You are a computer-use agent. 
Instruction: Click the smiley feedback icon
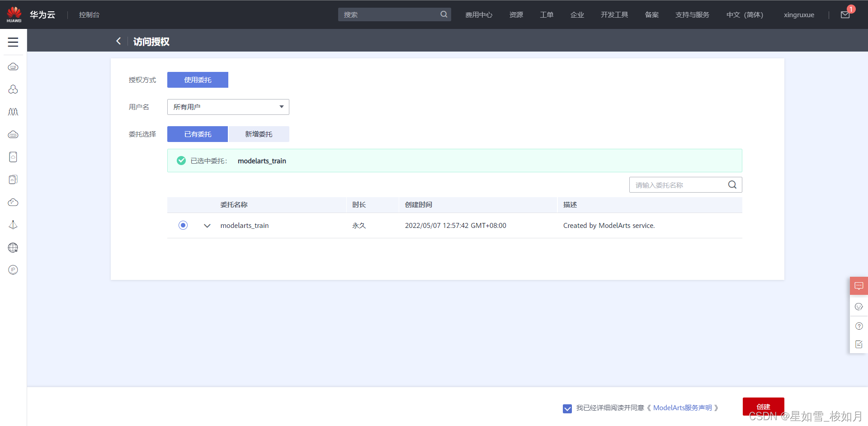[x=859, y=307]
